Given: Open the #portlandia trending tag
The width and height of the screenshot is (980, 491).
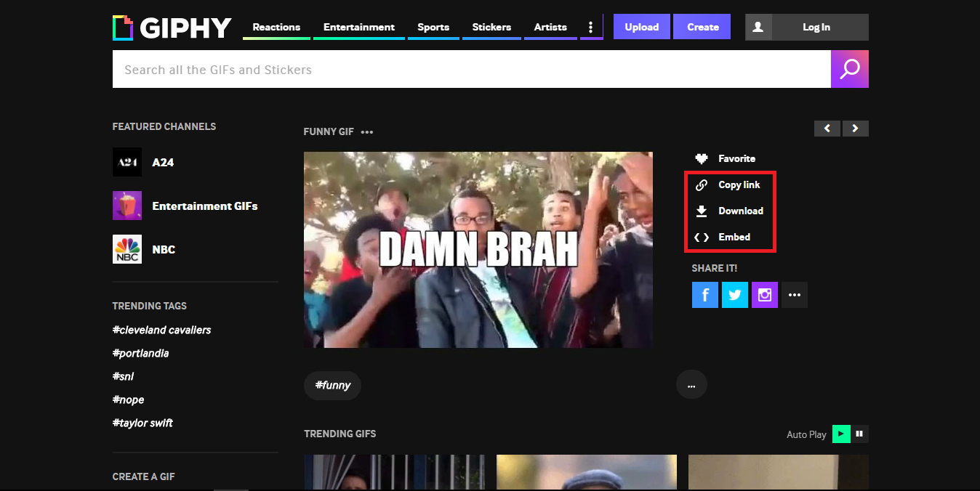Looking at the screenshot, I should 140,353.
